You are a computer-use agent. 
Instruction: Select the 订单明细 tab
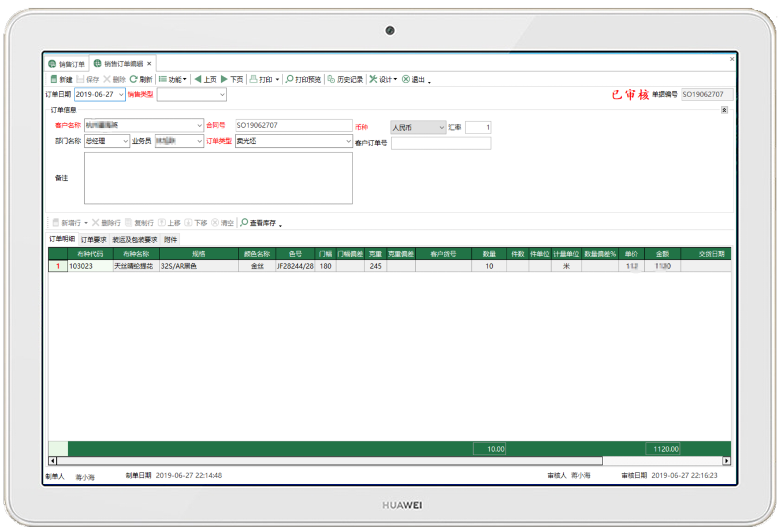(x=62, y=239)
